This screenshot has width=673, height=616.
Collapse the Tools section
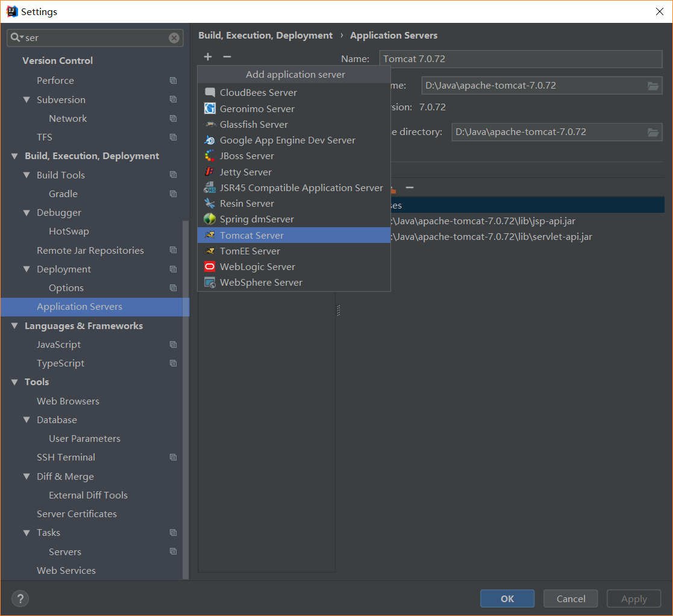pyautogui.click(x=14, y=382)
